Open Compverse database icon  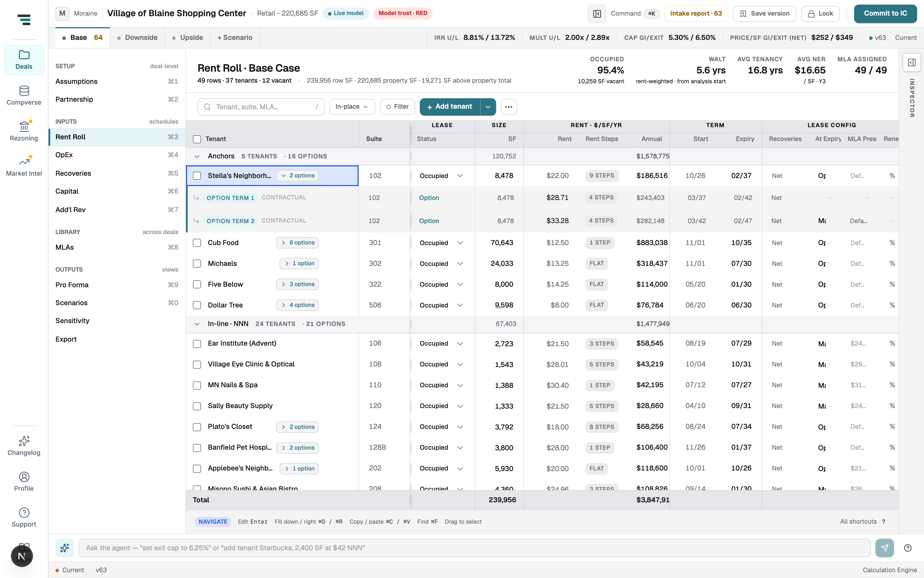click(24, 91)
